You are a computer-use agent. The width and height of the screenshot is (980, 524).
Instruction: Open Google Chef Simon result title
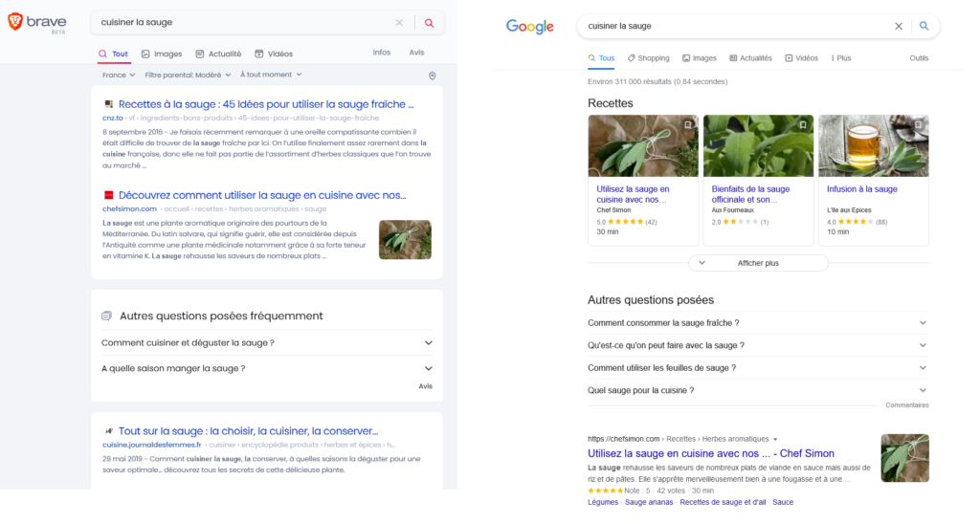coord(711,453)
